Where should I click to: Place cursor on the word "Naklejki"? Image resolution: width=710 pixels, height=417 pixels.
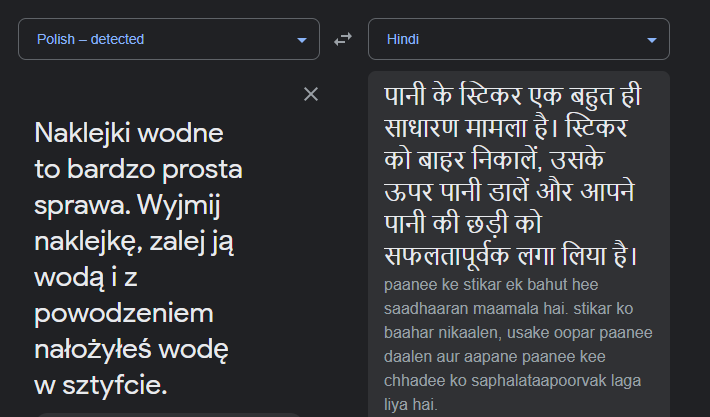coord(83,134)
